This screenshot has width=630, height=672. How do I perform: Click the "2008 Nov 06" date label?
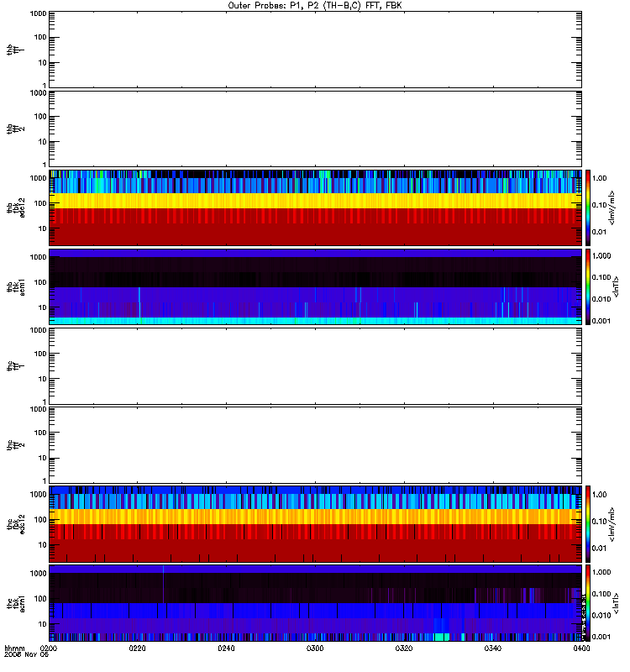click(x=27, y=654)
